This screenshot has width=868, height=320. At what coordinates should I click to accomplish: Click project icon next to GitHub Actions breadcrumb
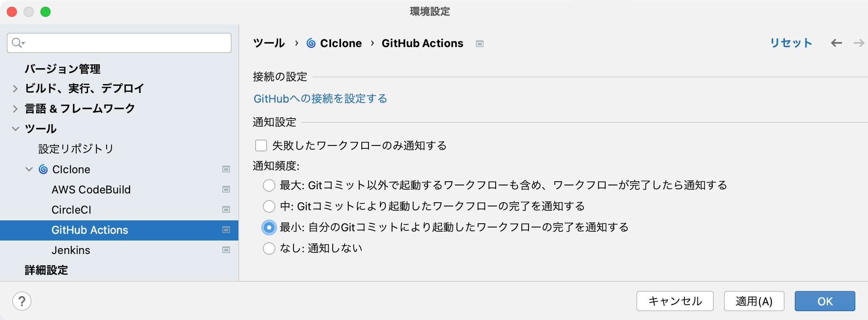click(x=480, y=44)
